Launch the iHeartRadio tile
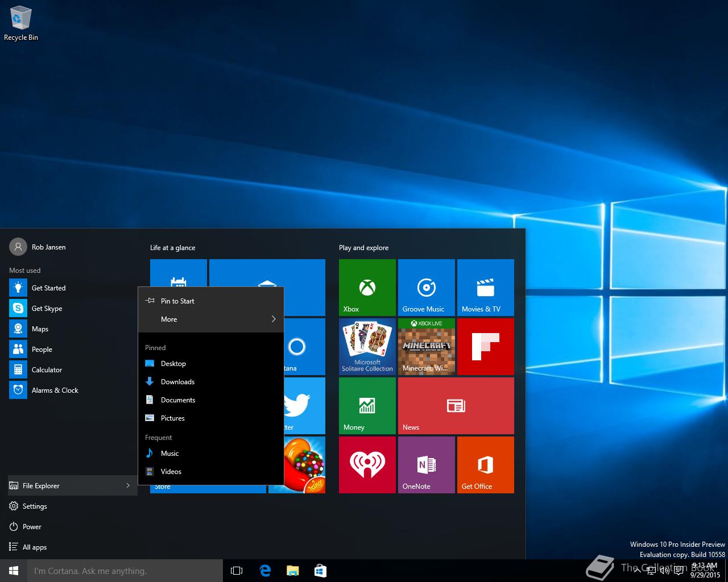This screenshot has width=728, height=582. coord(367,465)
